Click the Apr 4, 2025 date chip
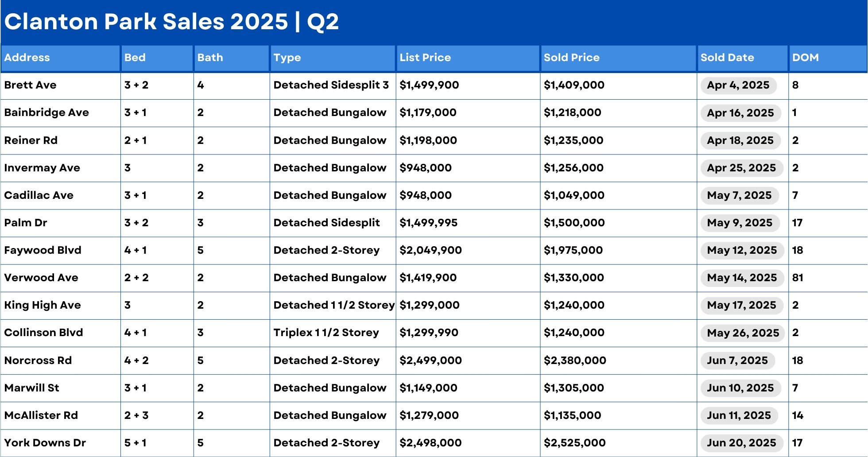The height and width of the screenshot is (457, 868). coord(738,85)
